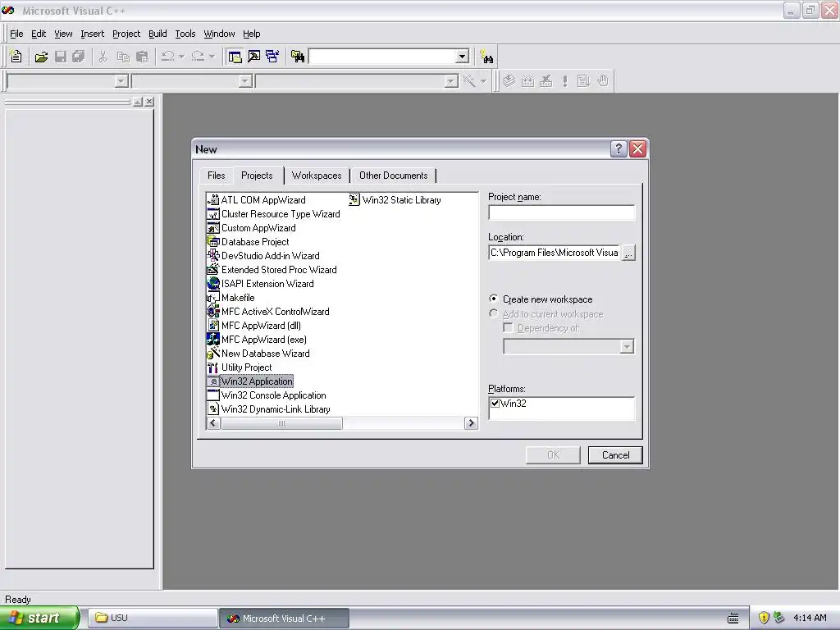Switch to the Other Documents tab
The image size is (840, 630).
click(393, 176)
